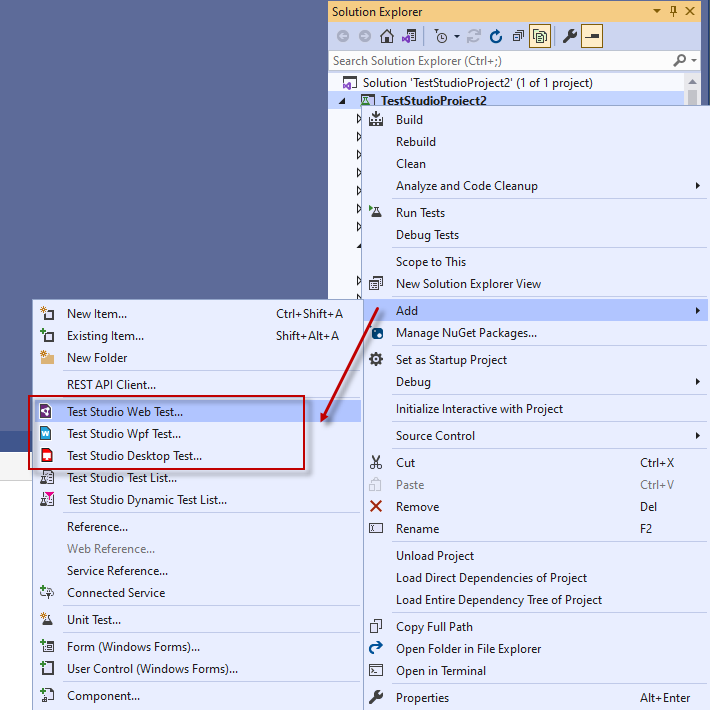The width and height of the screenshot is (710, 710).
Task: Click the Home icon in Solution Explorer toolbar
Action: point(387,36)
